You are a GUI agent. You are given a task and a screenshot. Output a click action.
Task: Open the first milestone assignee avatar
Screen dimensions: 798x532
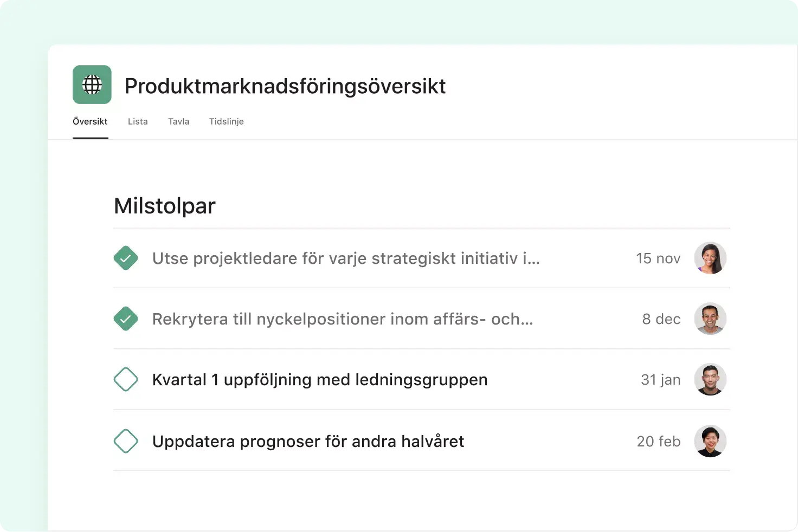pyautogui.click(x=710, y=258)
